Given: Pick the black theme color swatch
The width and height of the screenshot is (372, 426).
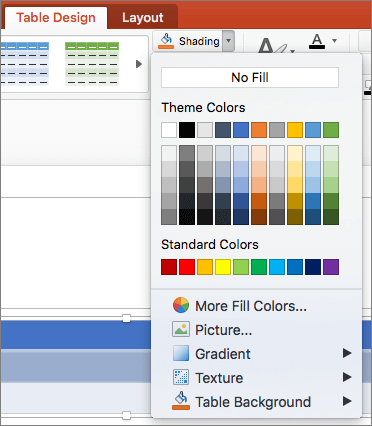Looking at the screenshot, I should pyautogui.click(x=187, y=130).
